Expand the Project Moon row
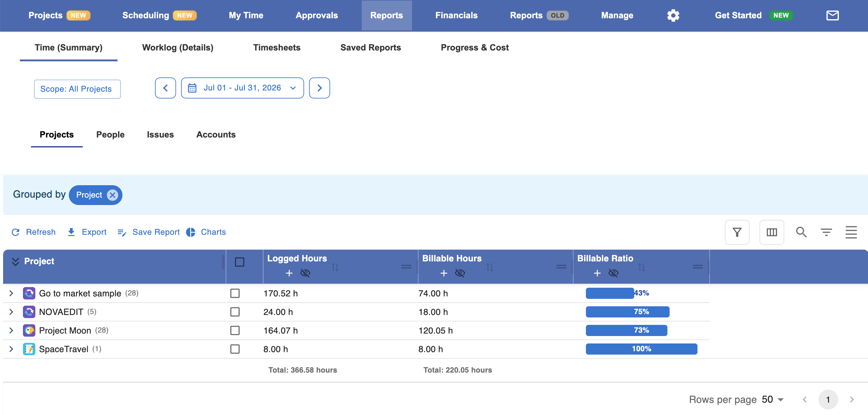868x415 pixels. click(x=11, y=330)
